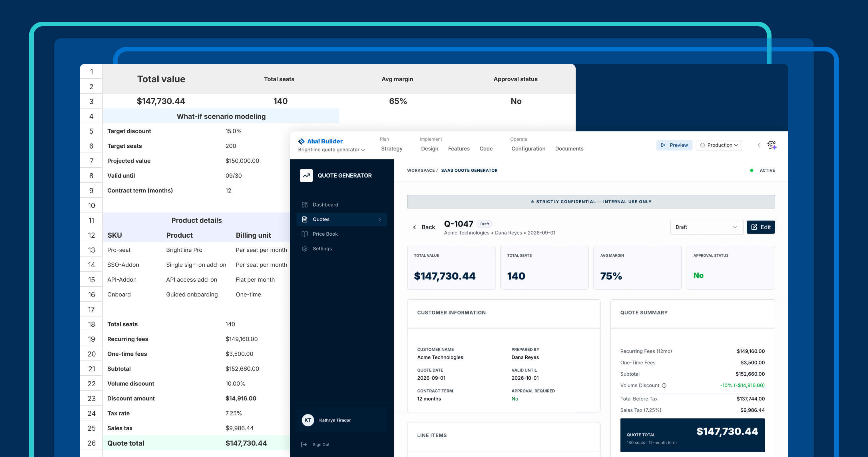868x457 pixels.
Task: Click the Dashboard grid icon in sidebar
Action: pos(305,205)
